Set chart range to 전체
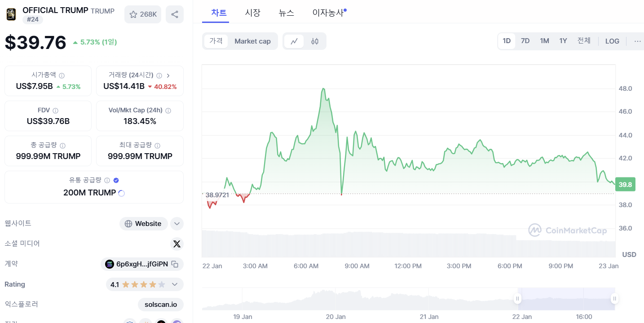This screenshot has width=644, height=323. [584, 41]
